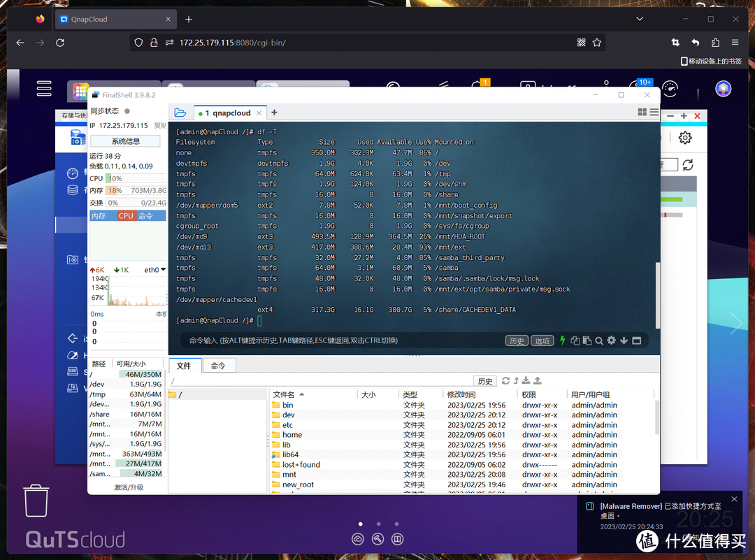This screenshot has height=560, width=755.
Task: Sort files by 大小 column
Action: [x=368, y=394]
